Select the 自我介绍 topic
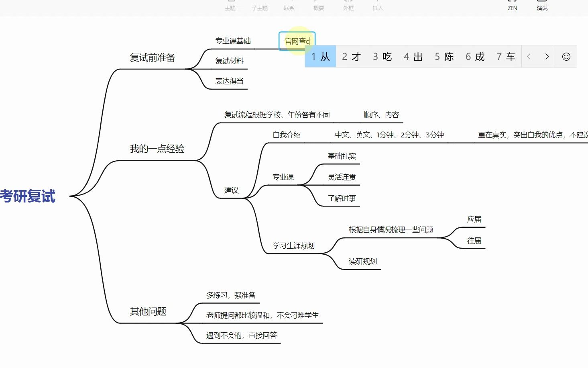This screenshot has height=368, width=588. coord(287,135)
